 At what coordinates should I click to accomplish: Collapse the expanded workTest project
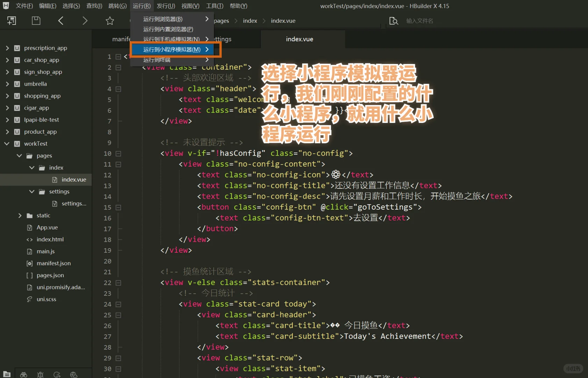7,143
